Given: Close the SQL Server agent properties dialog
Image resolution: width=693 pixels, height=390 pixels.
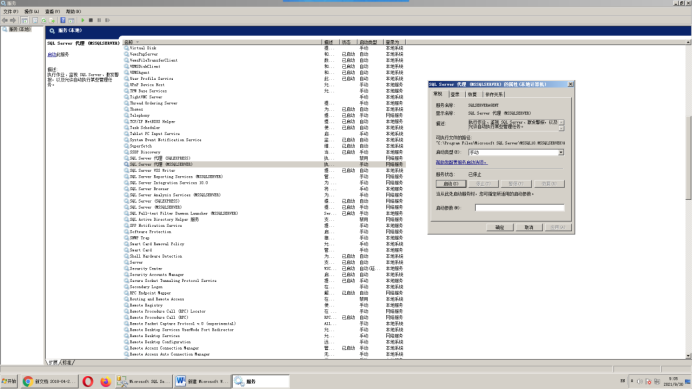Looking at the screenshot, I should [x=570, y=84].
